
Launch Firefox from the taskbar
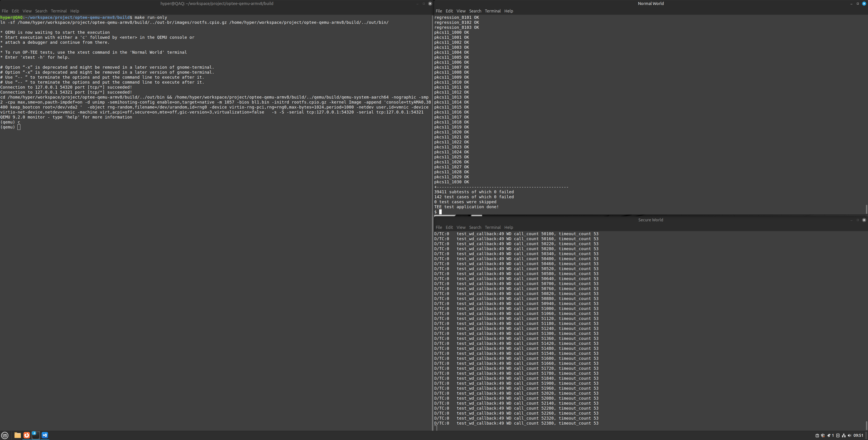coord(27,435)
